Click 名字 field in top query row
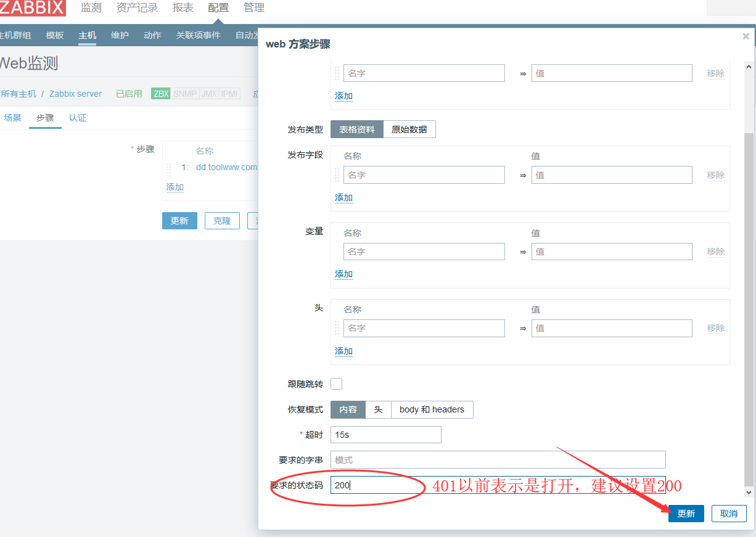 pos(424,73)
